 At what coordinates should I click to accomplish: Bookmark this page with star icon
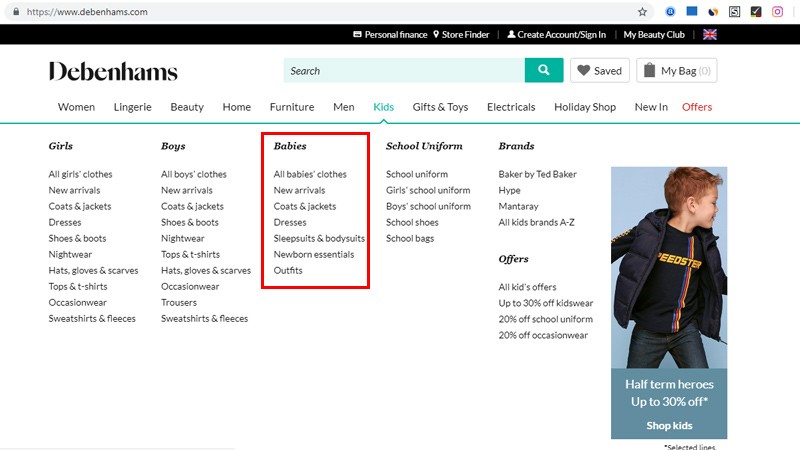pyautogui.click(x=642, y=12)
